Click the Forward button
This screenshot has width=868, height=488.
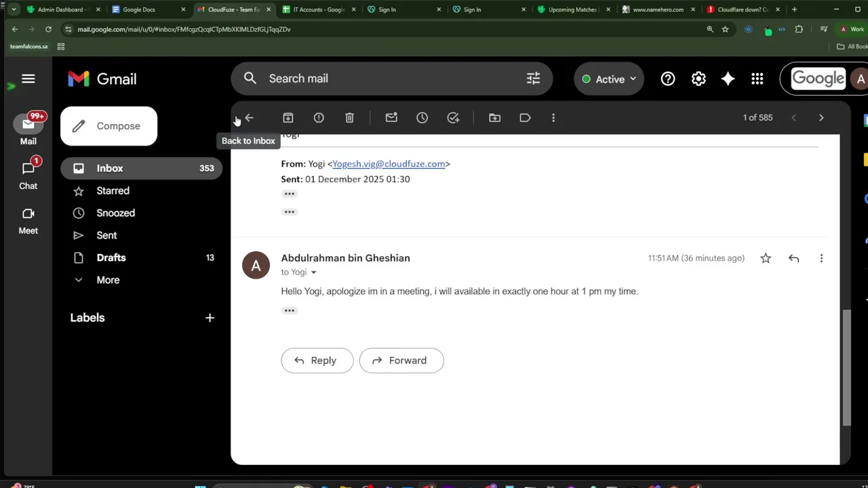(401, 361)
